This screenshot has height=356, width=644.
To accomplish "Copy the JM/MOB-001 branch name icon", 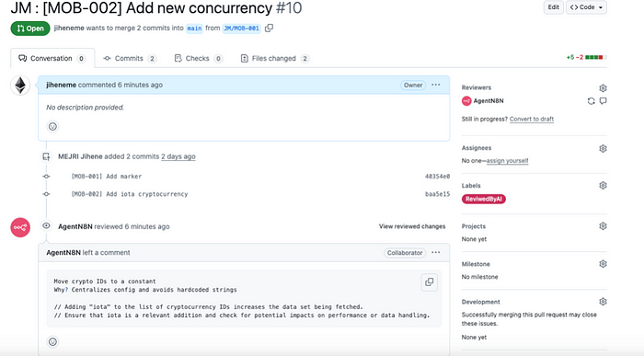I will 269,28.
